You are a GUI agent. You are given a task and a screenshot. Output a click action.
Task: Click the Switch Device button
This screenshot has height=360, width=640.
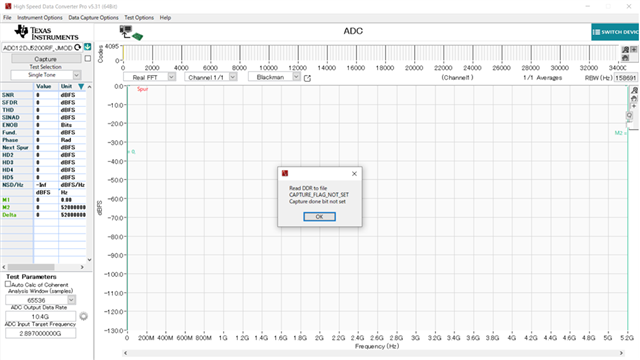click(615, 32)
